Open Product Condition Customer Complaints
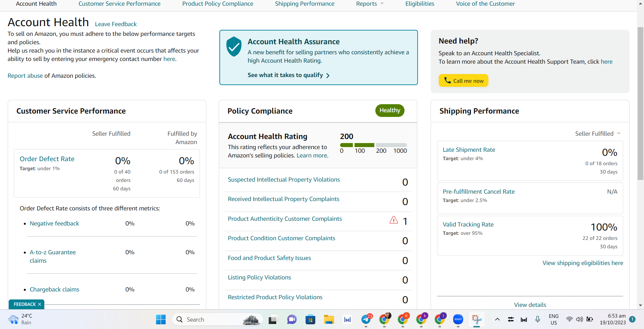 point(281,238)
